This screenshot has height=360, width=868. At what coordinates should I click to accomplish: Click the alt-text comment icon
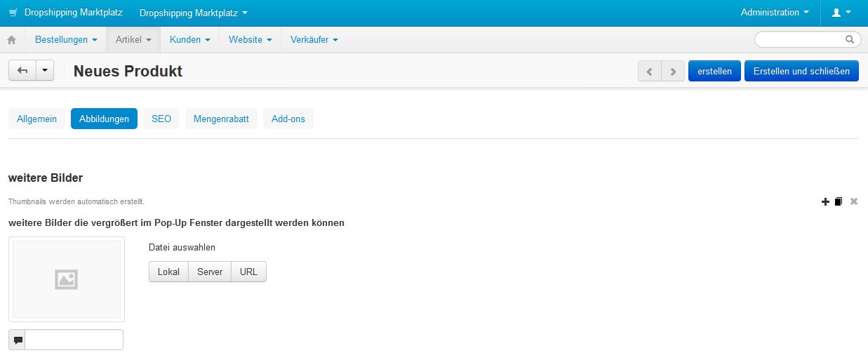[18, 340]
